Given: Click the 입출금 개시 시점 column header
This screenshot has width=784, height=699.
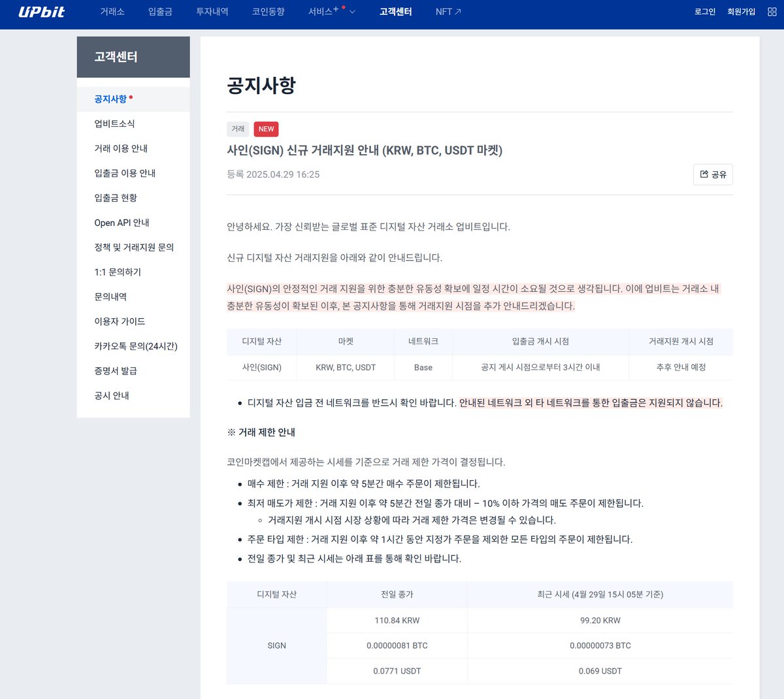Looking at the screenshot, I should (x=540, y=342).
